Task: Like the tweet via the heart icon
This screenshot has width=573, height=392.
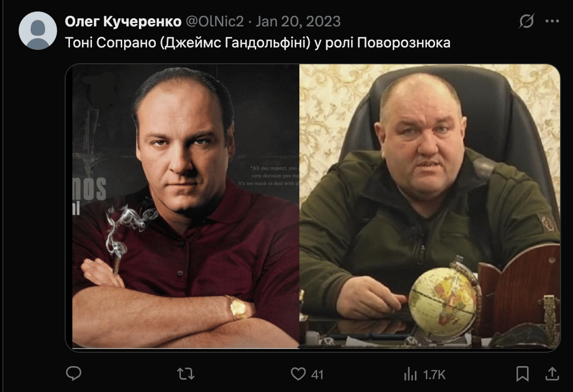Action: point(298,374)
